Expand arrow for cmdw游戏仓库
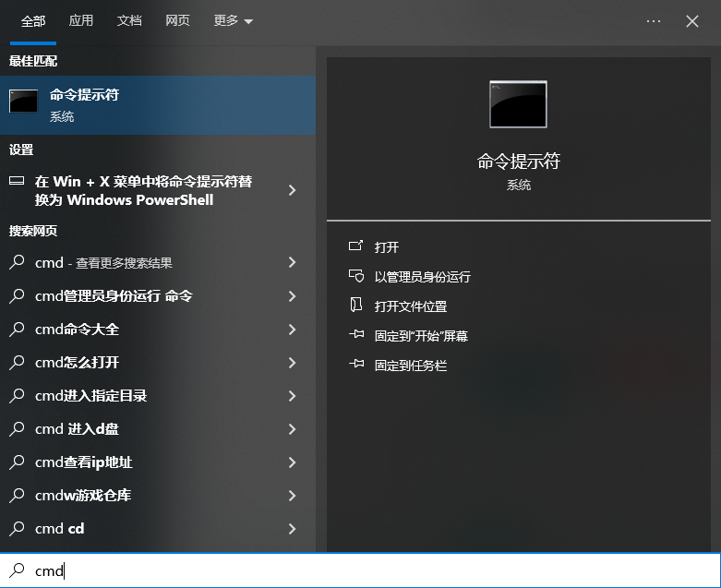 pyautogui.click(x=292, y=496)
